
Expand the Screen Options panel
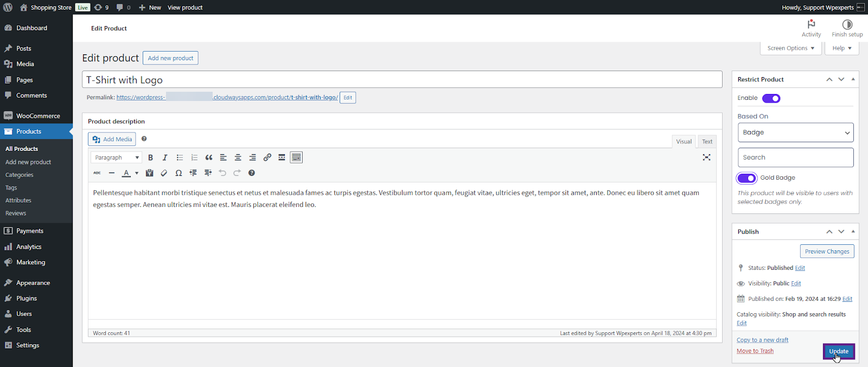tap(790, 48)
